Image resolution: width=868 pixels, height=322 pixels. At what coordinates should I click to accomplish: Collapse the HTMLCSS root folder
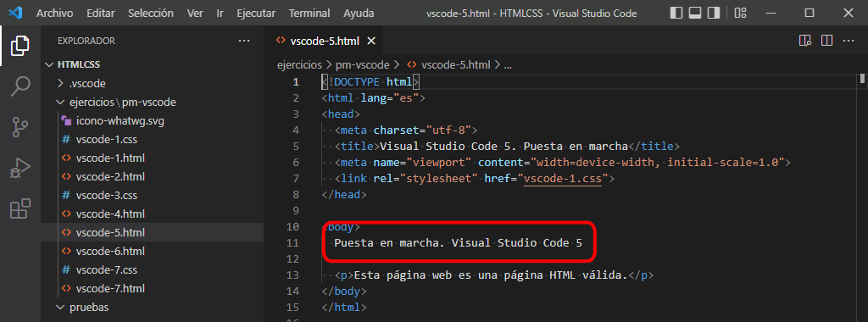153,64
